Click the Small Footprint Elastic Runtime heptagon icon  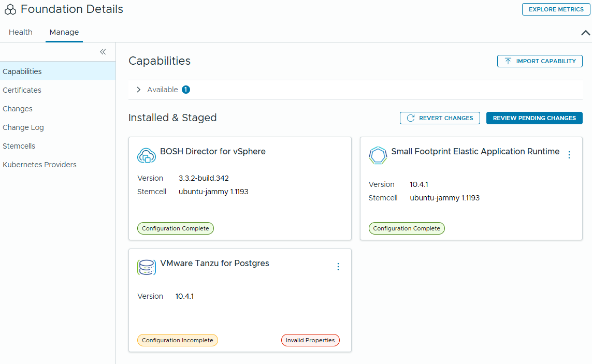[x=378, y=155]
